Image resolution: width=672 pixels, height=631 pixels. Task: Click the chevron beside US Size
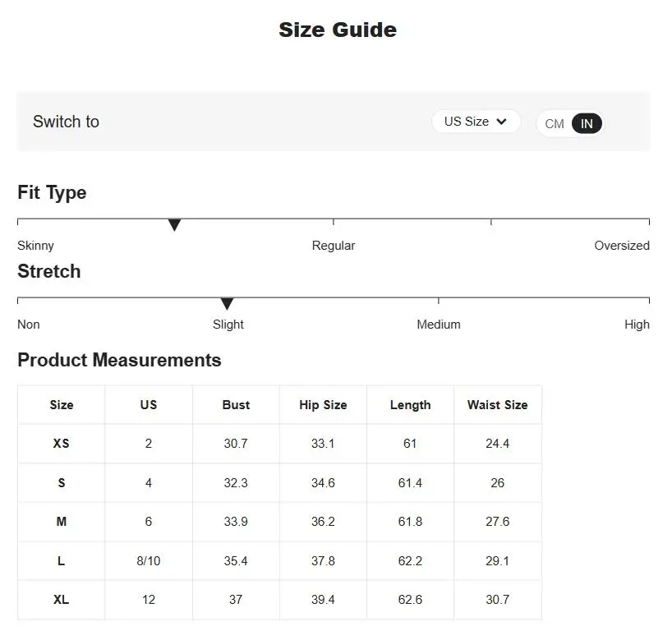[x=501, y=122]
